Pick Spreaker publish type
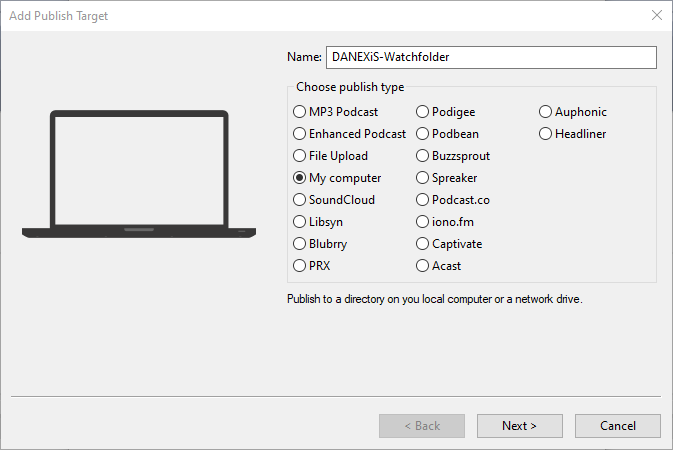Screen dimensions: 673x450 point(423,178)
